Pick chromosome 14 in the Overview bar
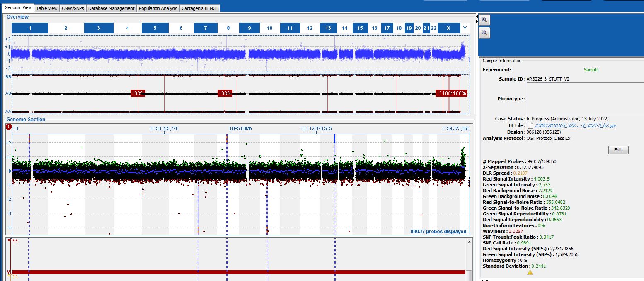The height and width of the screenshot is (281, 644). 345,28
